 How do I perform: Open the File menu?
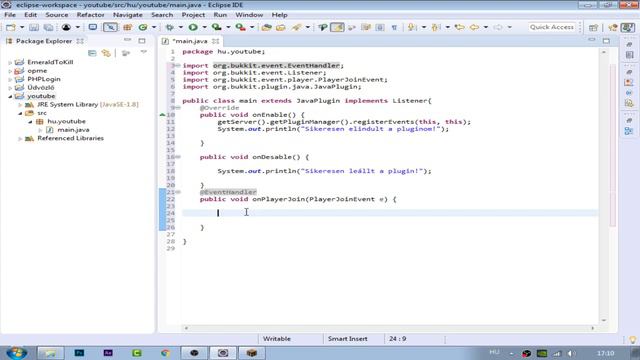pyautogui.click(x=10, y=15)
